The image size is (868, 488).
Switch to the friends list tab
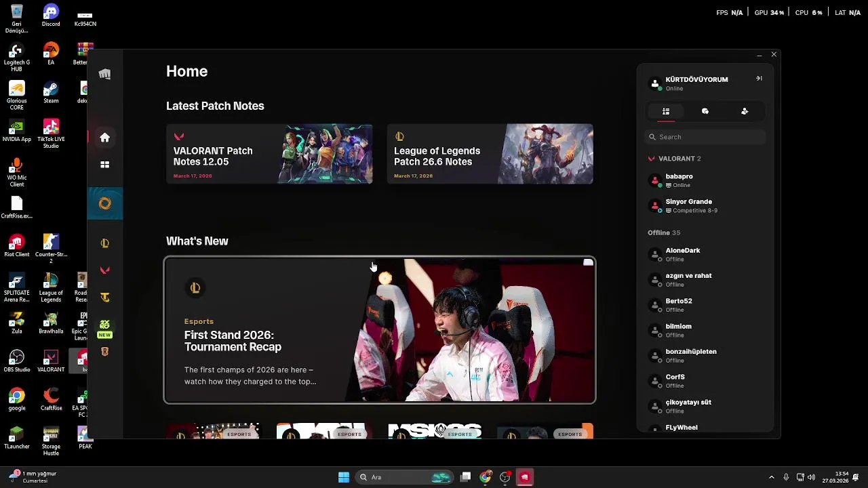point(666,111)
